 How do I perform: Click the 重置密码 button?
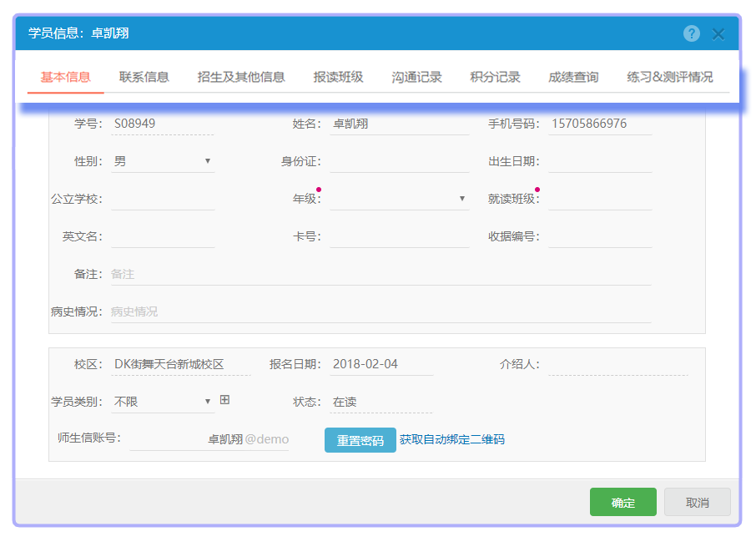pyautogui.click(x=360, y=440)
